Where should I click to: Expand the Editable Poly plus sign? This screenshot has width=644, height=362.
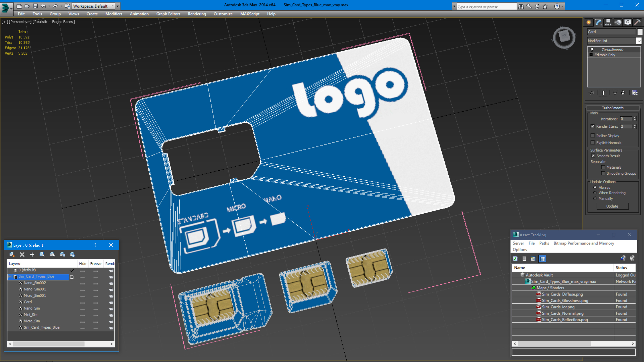pyautogui.click(x=591, y=55)
